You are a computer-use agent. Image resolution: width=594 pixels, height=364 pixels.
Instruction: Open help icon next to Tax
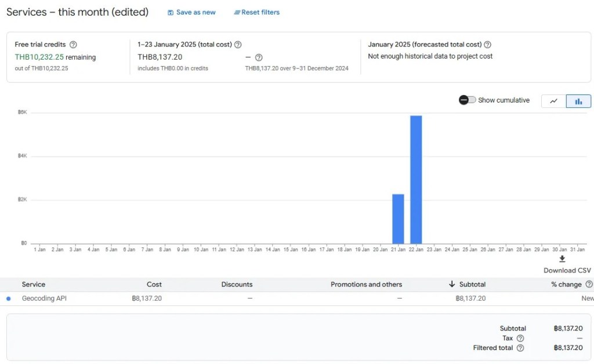(520, 338)
